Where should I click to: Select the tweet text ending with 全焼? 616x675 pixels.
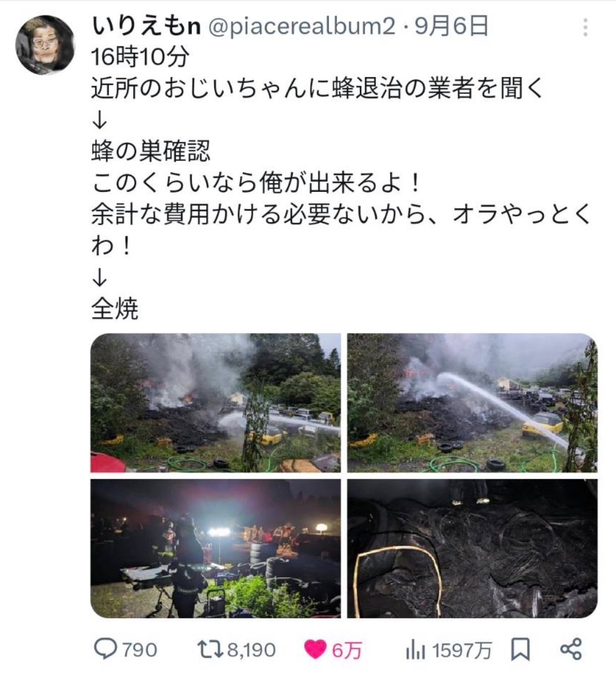341,183
